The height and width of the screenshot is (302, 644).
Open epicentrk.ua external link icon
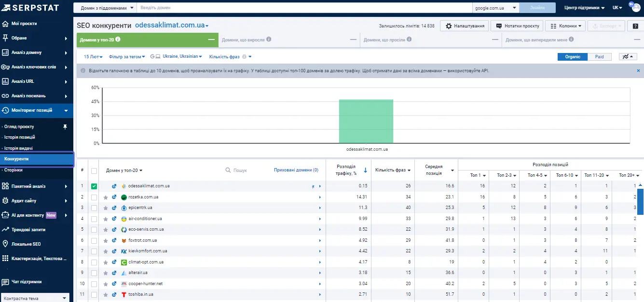114,208
